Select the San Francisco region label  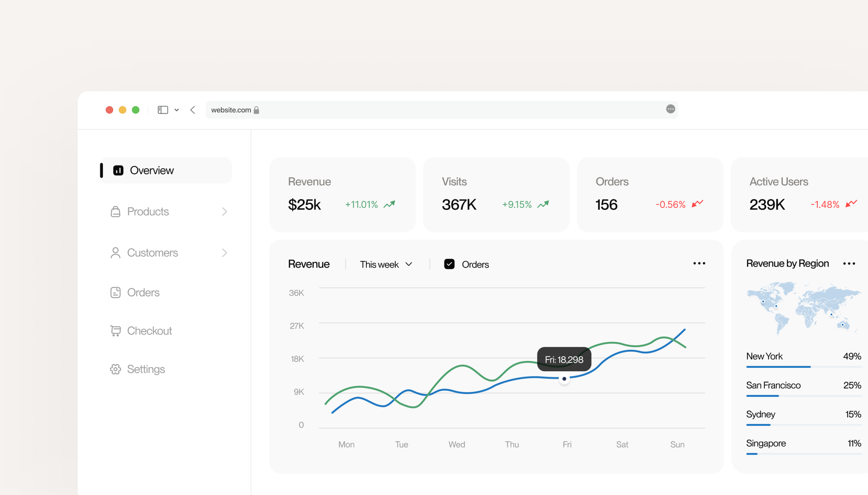773,386
